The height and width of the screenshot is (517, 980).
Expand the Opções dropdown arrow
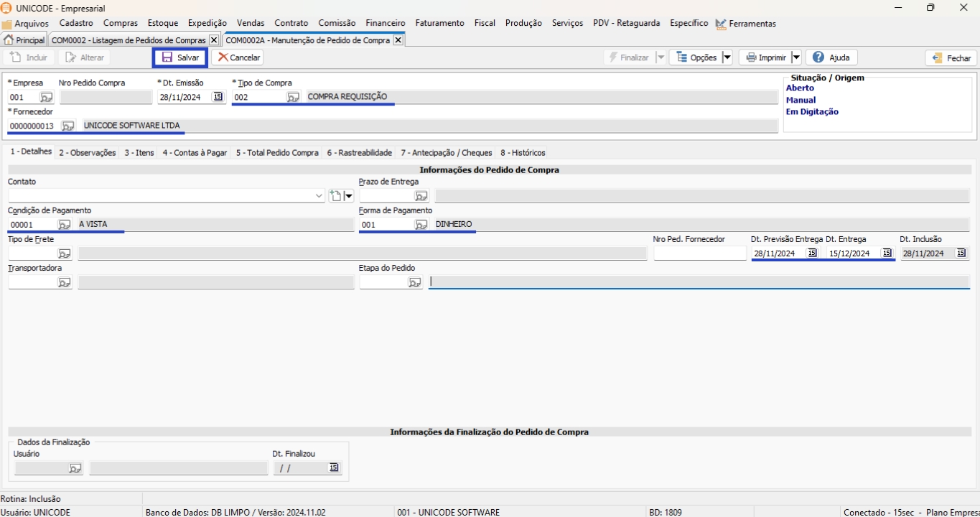click(727, 57)
